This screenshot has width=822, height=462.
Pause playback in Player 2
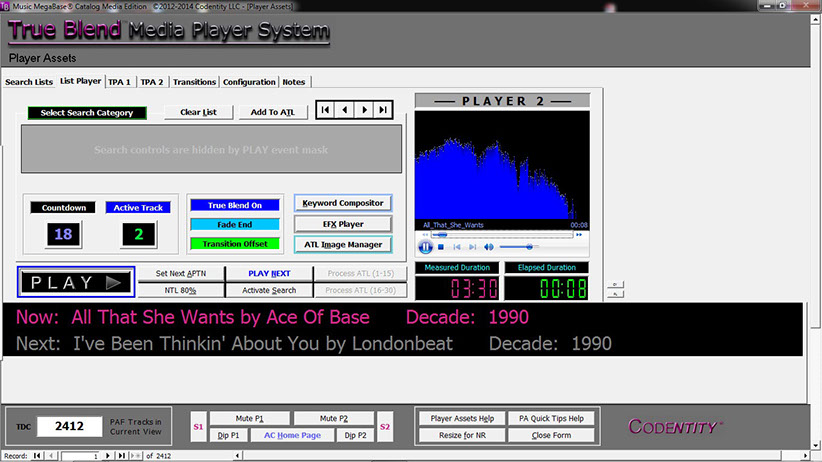click(426, 246)
